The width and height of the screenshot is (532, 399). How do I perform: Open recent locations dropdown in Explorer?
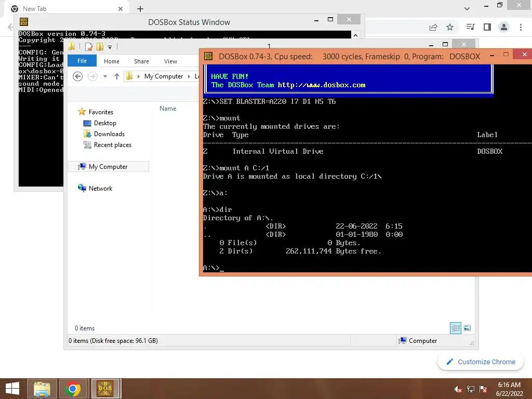point(105,76)
